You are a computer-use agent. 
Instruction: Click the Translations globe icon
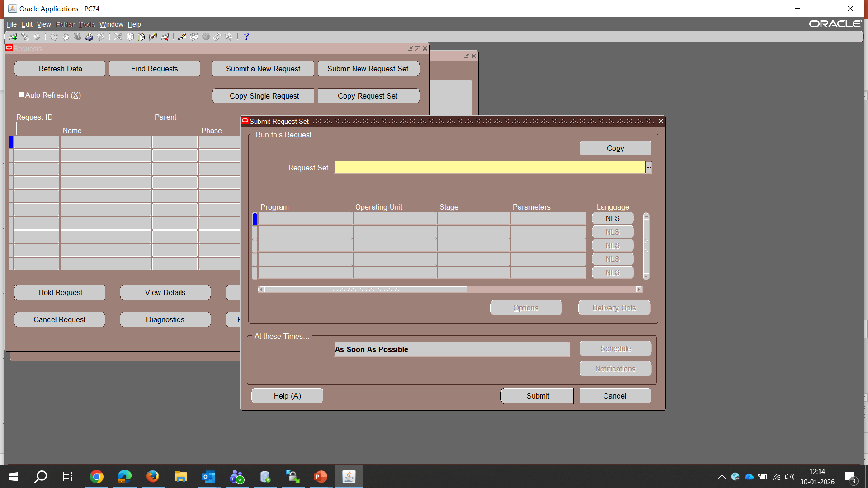[x=206, y=37]
